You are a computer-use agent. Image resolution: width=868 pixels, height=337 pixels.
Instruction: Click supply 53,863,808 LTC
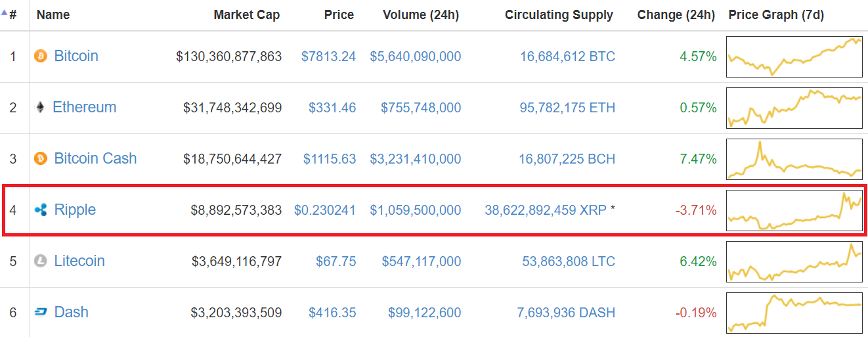(569, 261)
